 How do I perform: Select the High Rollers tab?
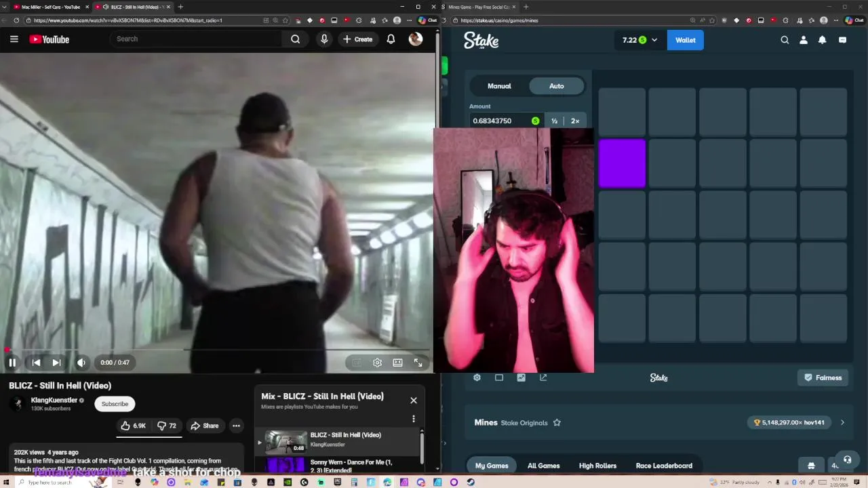click(597, 466)
